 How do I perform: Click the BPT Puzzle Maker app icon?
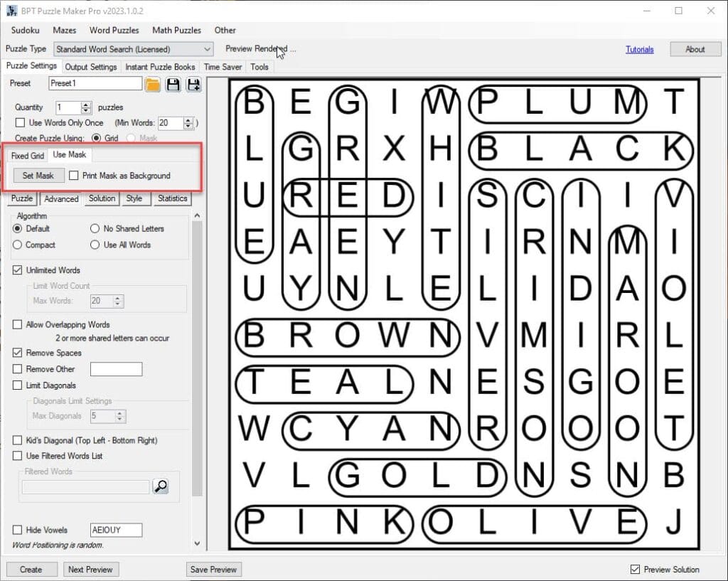pos(11,11)
